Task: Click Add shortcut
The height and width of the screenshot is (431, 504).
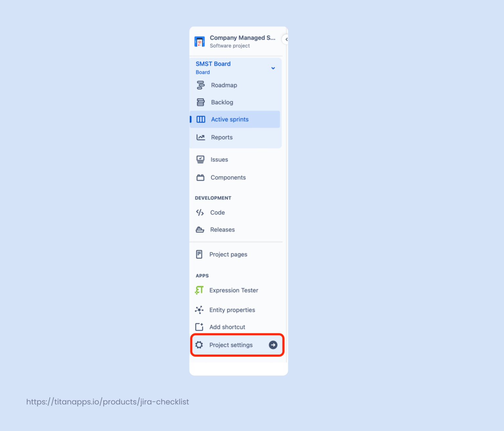Action: (227, 327)
